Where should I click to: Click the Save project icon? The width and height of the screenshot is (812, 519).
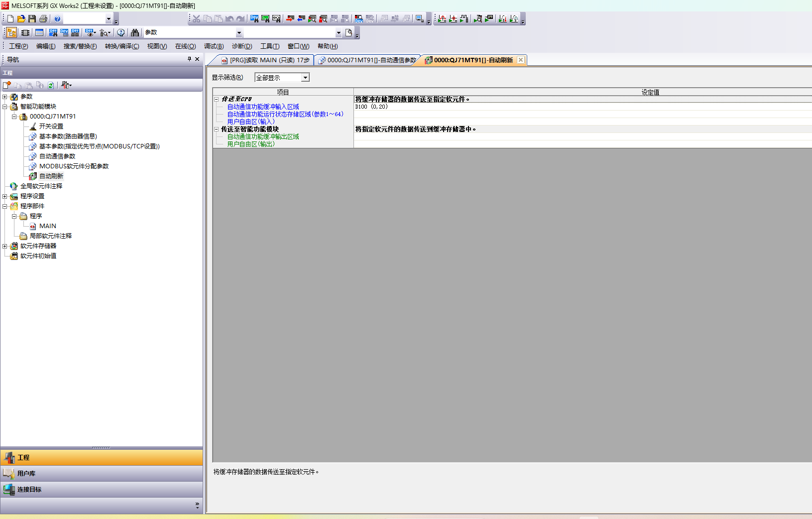click(32, 19)
